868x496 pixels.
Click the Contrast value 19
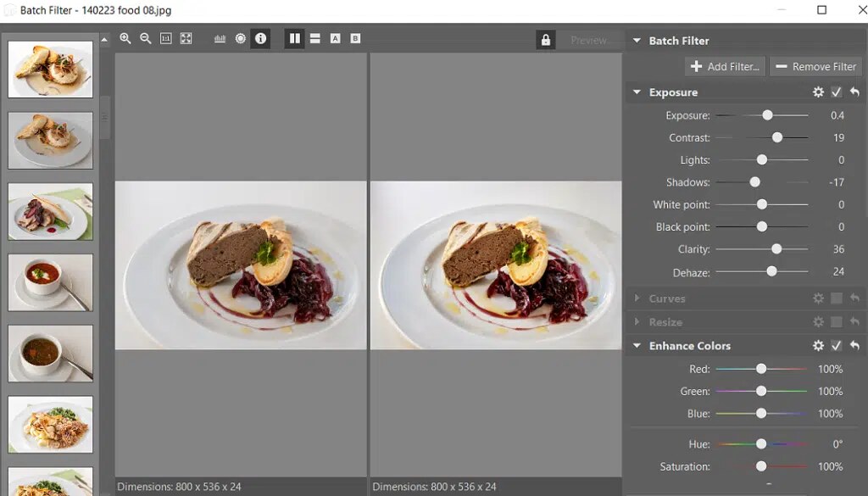pos(838,137)
